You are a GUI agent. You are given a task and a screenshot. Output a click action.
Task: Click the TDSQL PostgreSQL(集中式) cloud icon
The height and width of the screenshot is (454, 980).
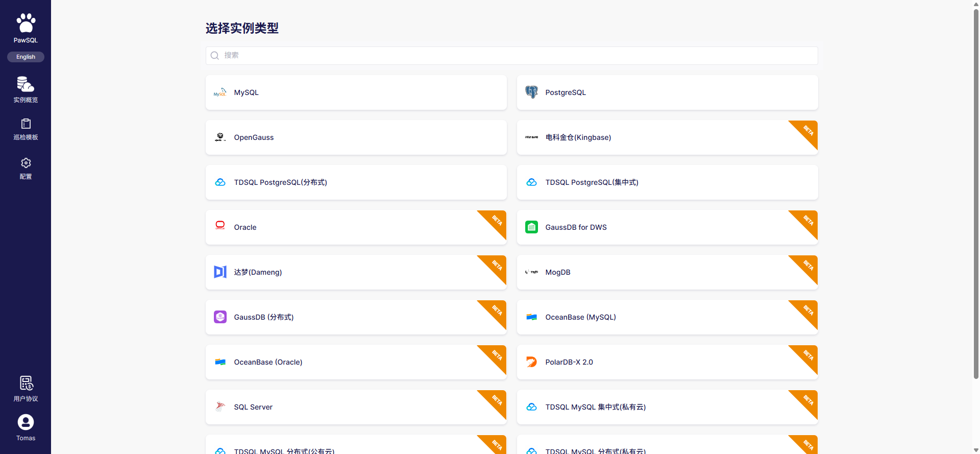[531, 182]
